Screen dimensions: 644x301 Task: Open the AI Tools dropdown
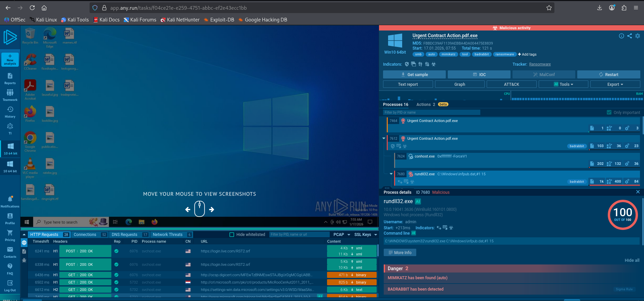point(563,84)
